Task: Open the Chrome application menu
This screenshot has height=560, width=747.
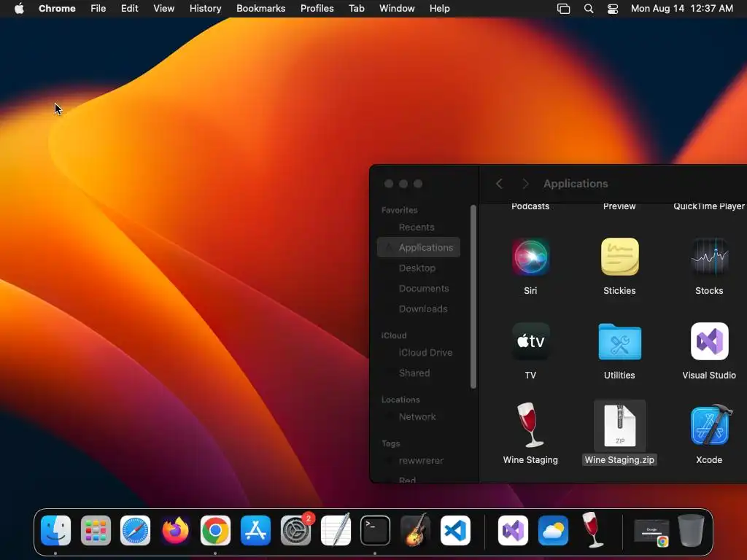Action: [57, 9]
